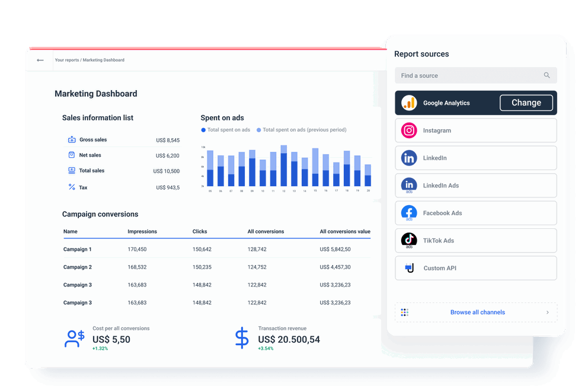Click the TikTok Ads icon
Viewport: 588px width, 389px height.
click(409, 240)
